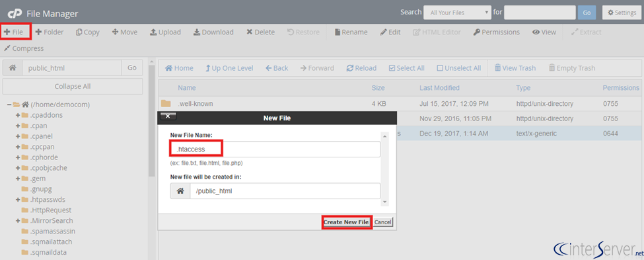Viewport: 644px width, 260px height.
Task: Click the home icon in New File dialog
Action: click(x=180, y=191)
